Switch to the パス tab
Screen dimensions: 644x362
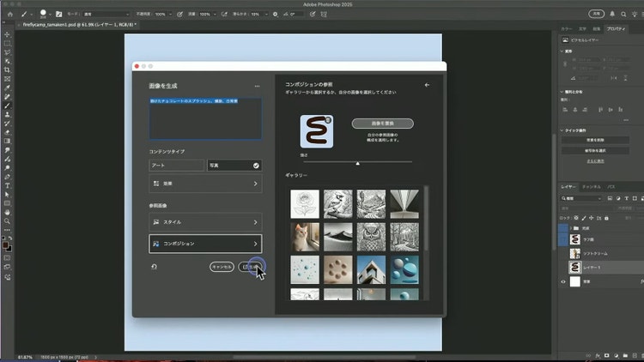611,187
